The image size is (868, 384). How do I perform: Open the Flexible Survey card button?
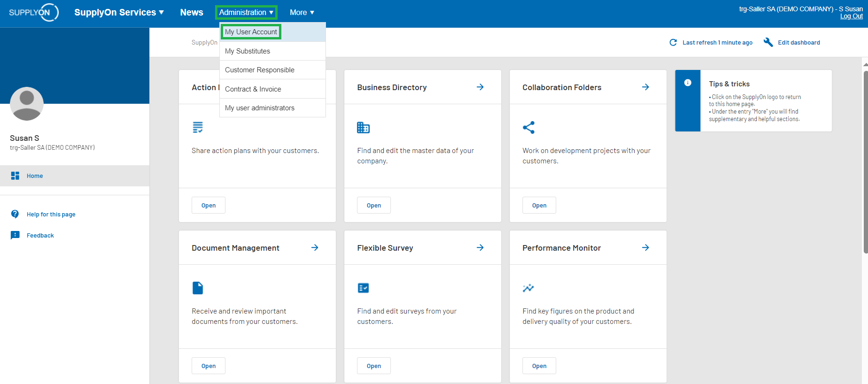(374, 366)
